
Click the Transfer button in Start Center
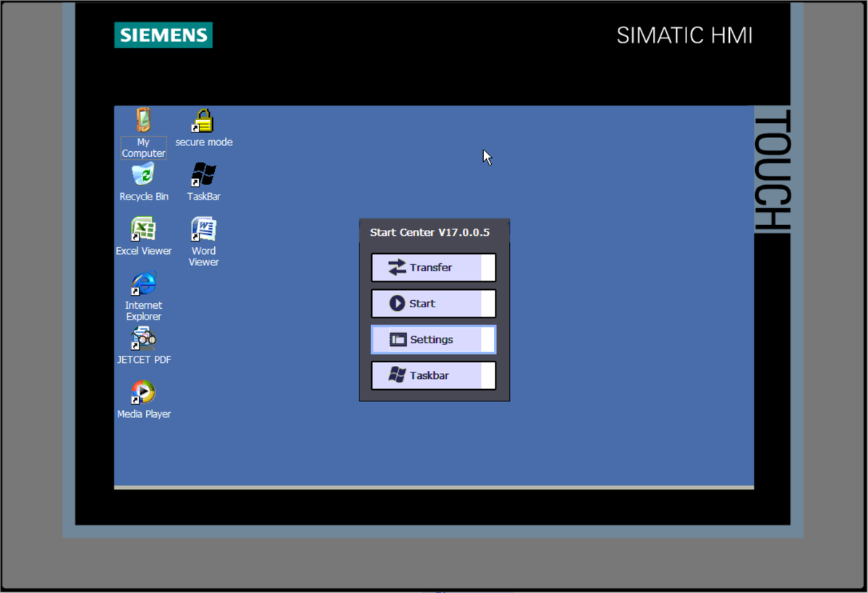[x=433, y=268]
